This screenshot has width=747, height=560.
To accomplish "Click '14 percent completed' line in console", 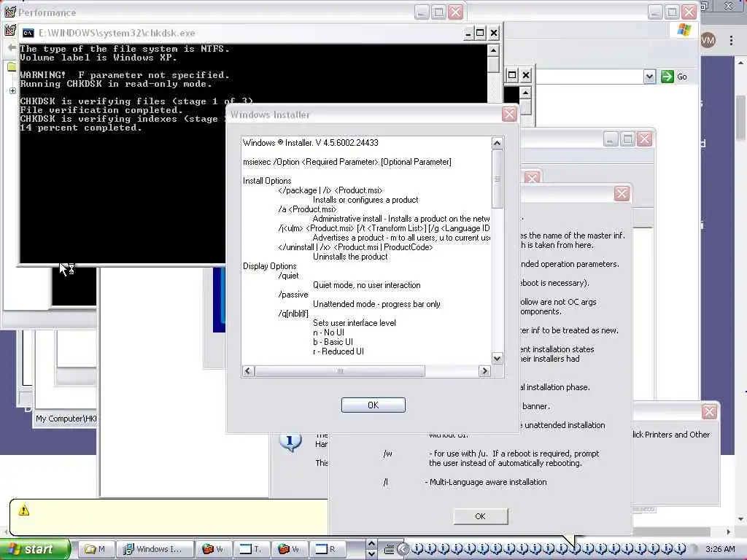I will pyautogui.click(x=81, y=128).
